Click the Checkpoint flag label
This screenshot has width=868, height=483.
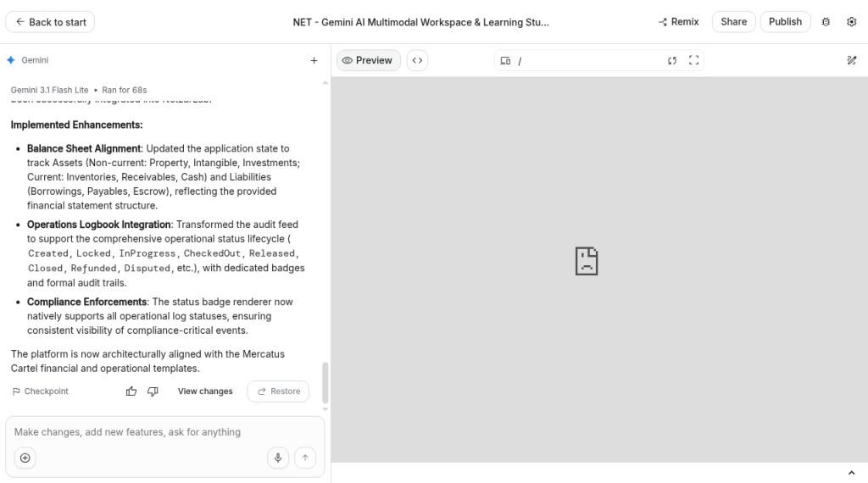pos(41,391)
